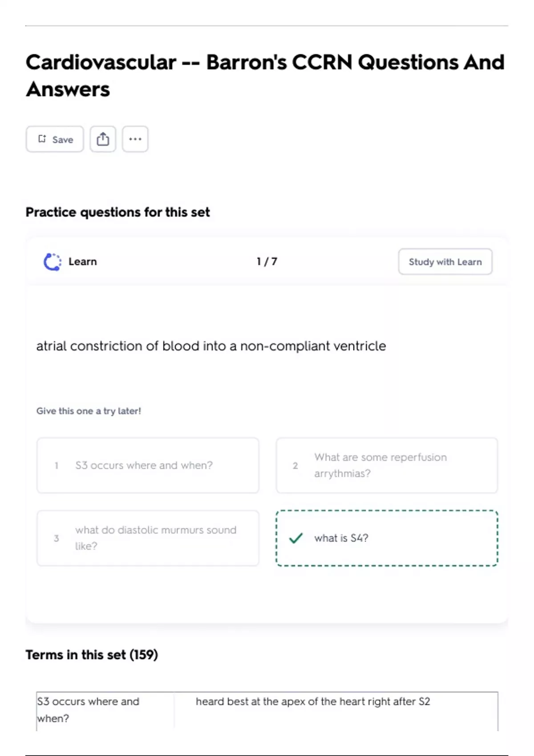Click the bookmark icon in Save button
The image size is (534, 756).
(42, 139)
